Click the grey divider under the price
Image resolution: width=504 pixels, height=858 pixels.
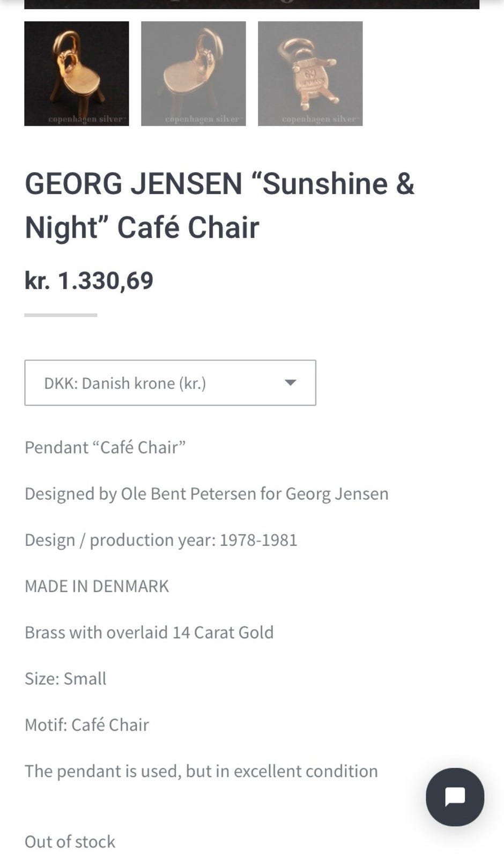(x=61, y=315)
